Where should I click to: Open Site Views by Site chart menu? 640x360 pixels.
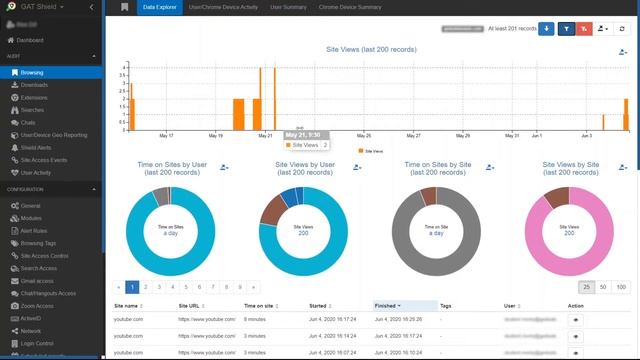click(x=623, y=167)
